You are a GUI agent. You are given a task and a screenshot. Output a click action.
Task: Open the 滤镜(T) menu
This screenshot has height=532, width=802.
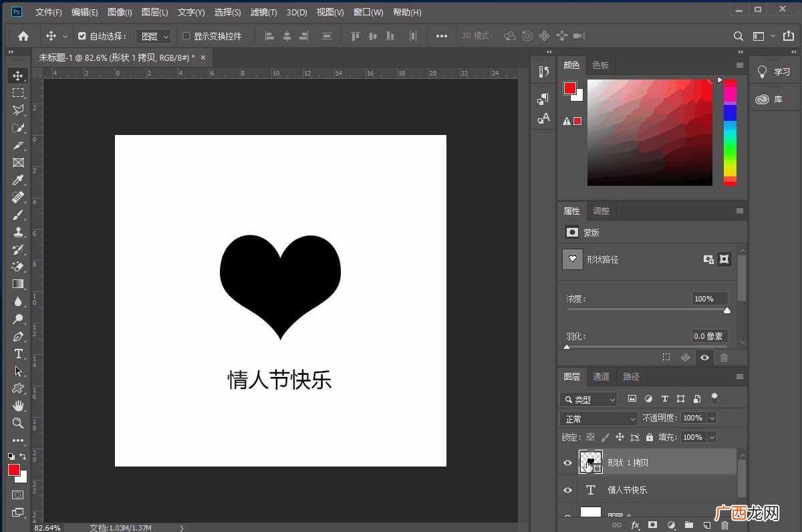pyautogui.click(x=263, y=12)
